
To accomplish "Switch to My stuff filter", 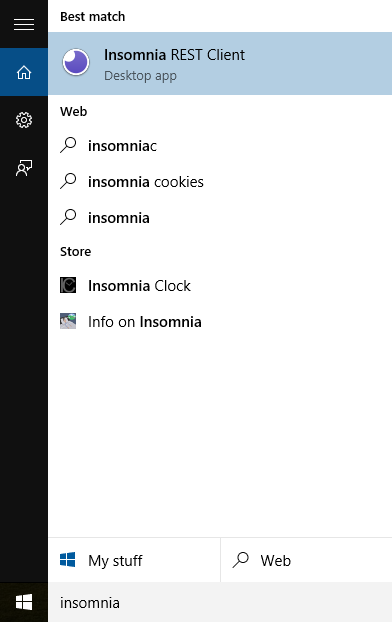I will 134,560.
